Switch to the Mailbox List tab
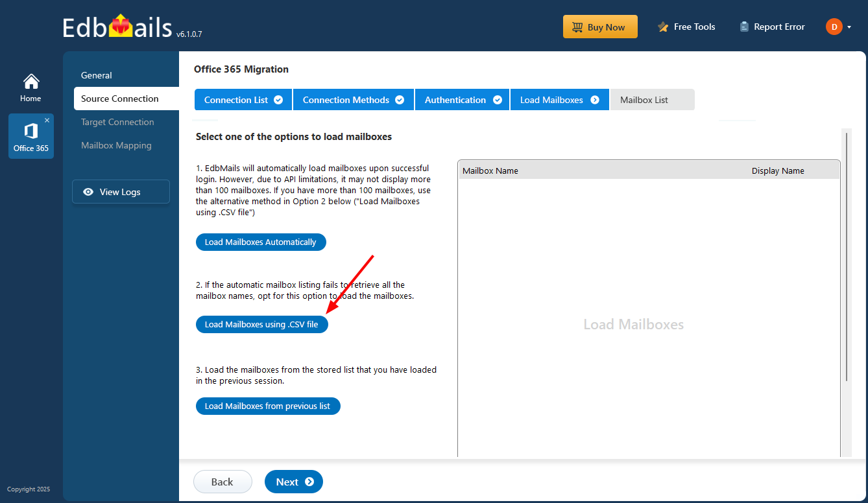The height and width of the screenshot is (503, 868). (653, 100)
